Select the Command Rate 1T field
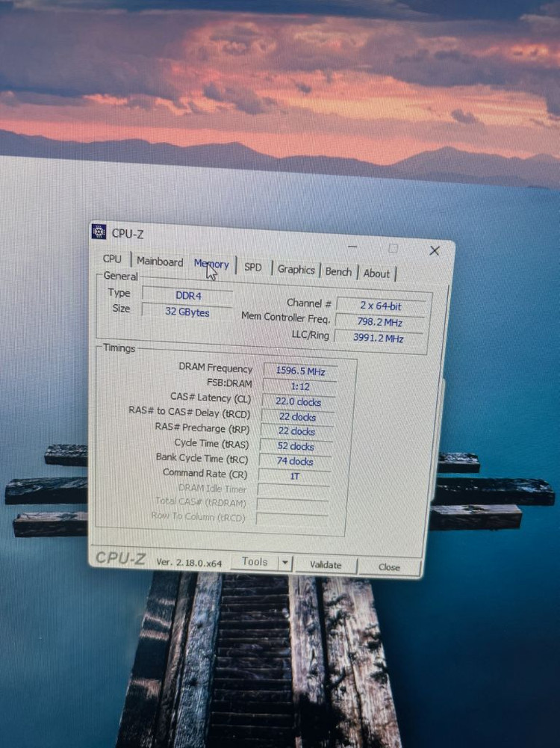The image size is (560, 748). point(295,475)
